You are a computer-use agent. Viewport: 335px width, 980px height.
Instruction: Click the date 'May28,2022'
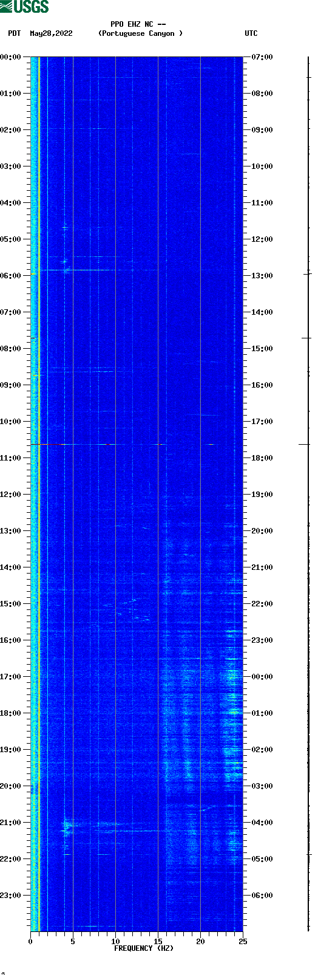click(x=51, y=33)
